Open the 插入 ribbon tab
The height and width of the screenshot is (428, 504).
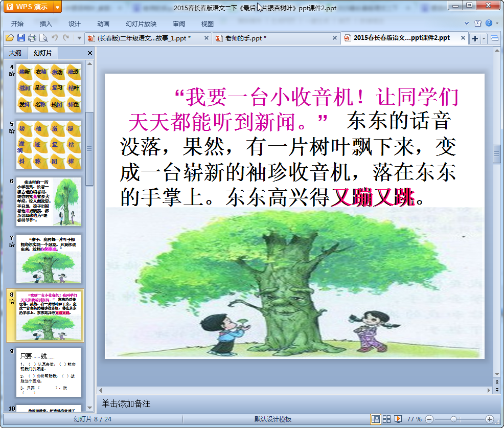(x=45, y=24)
